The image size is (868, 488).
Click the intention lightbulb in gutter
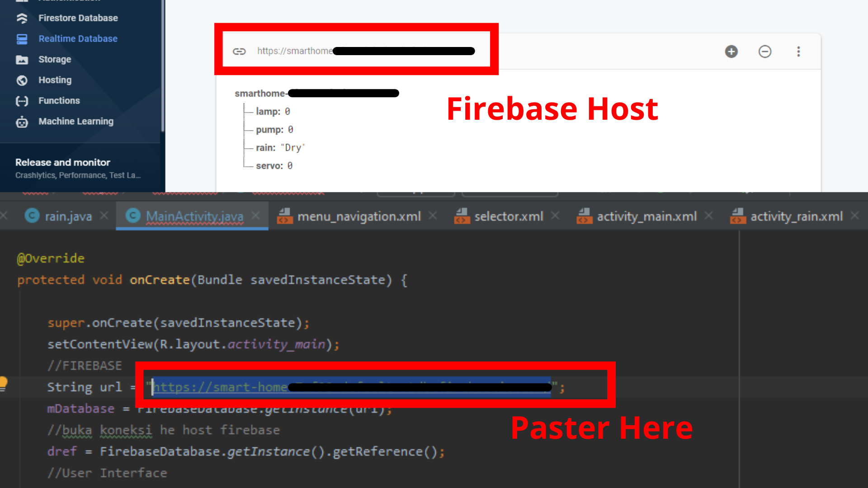[3, 384]
